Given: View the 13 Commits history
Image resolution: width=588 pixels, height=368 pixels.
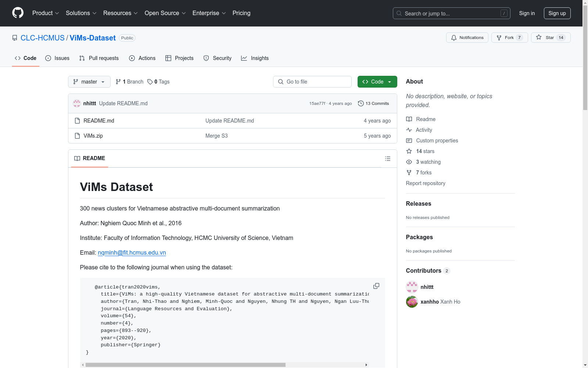Looking at the screenshot, I should point(373,103).
